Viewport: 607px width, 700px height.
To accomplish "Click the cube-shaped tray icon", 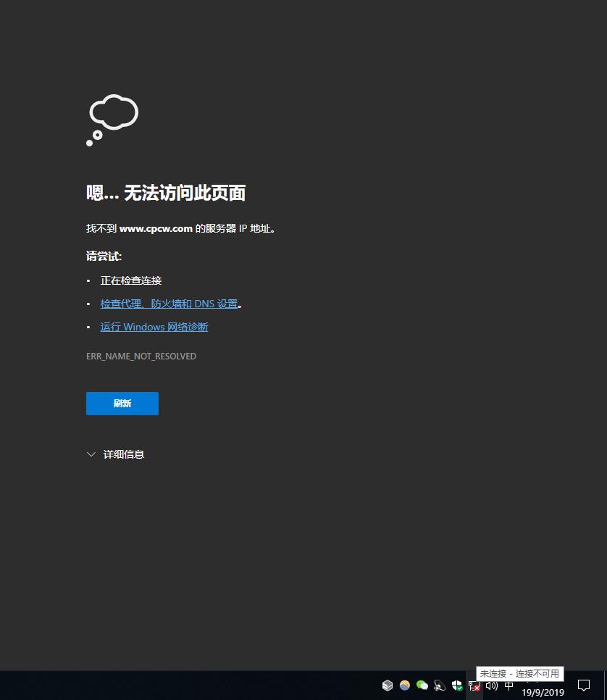I will [388, 685].
